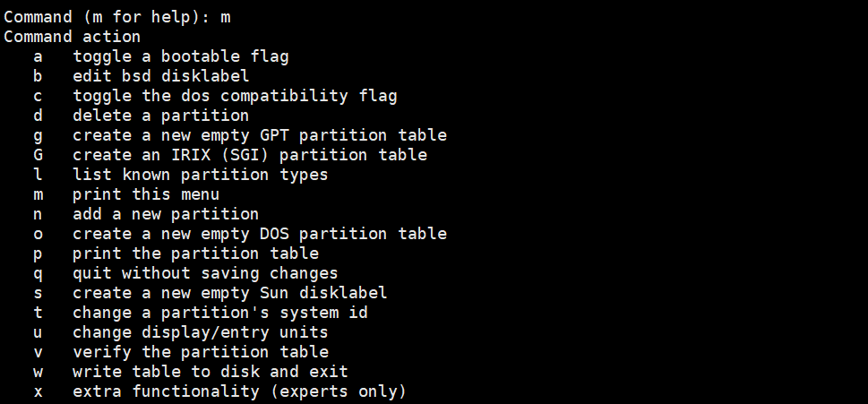Viewport: 868px width, 404px height.
Task: Click the 'toggle a bootable flag' line
Action: pyautogui.click(x=180, y=56)
